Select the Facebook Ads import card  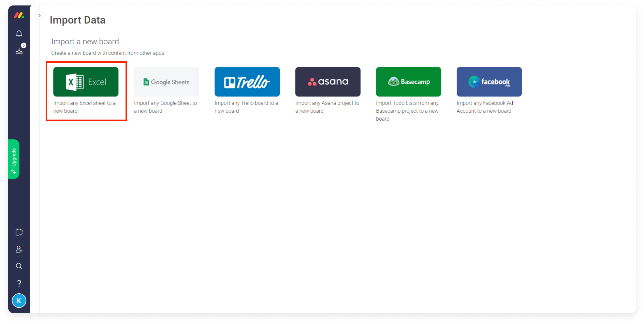tap(489, 82)
